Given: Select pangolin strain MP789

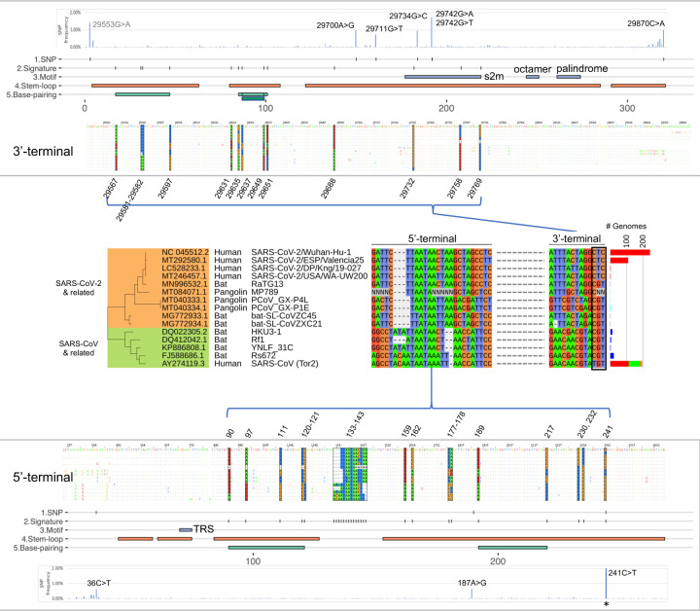Looking at the screenshot, I should (264, 292).
